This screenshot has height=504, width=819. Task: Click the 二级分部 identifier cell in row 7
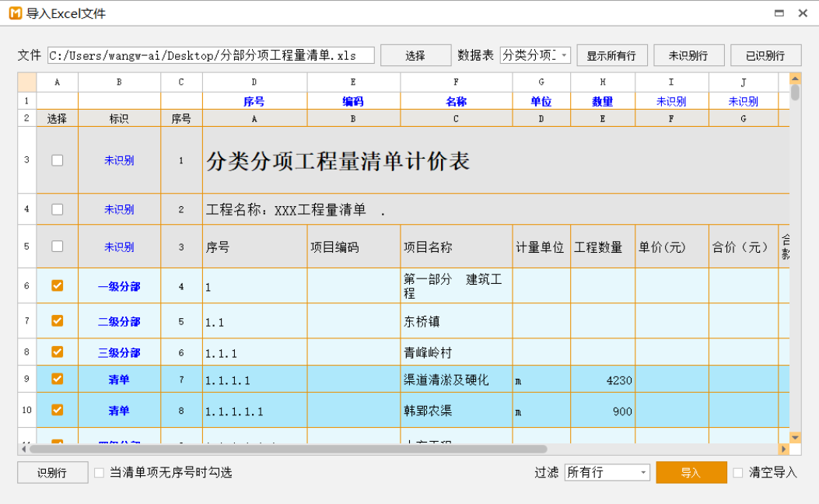click(x=119, y=321)
